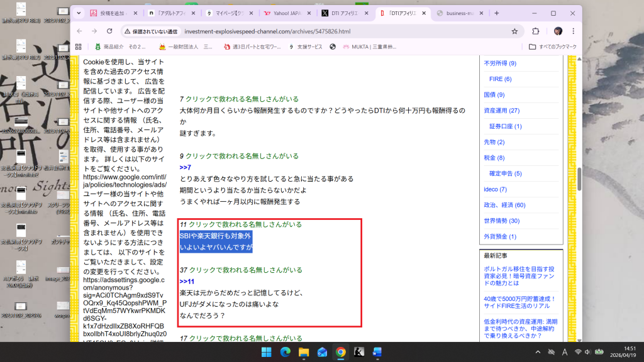
Task: Open the bookmarks bar apps grid icon
Action: pyautogui.click(x=79, y=47)
